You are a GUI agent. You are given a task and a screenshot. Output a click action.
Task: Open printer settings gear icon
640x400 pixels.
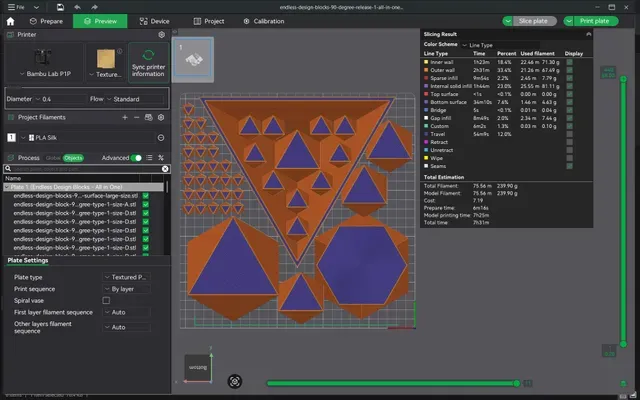(x=161, y=35)
